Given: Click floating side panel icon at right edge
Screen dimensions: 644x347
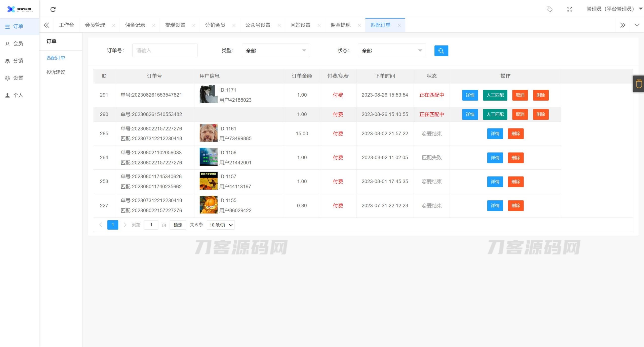Looking at the screenshot, I should pos(639,84).
